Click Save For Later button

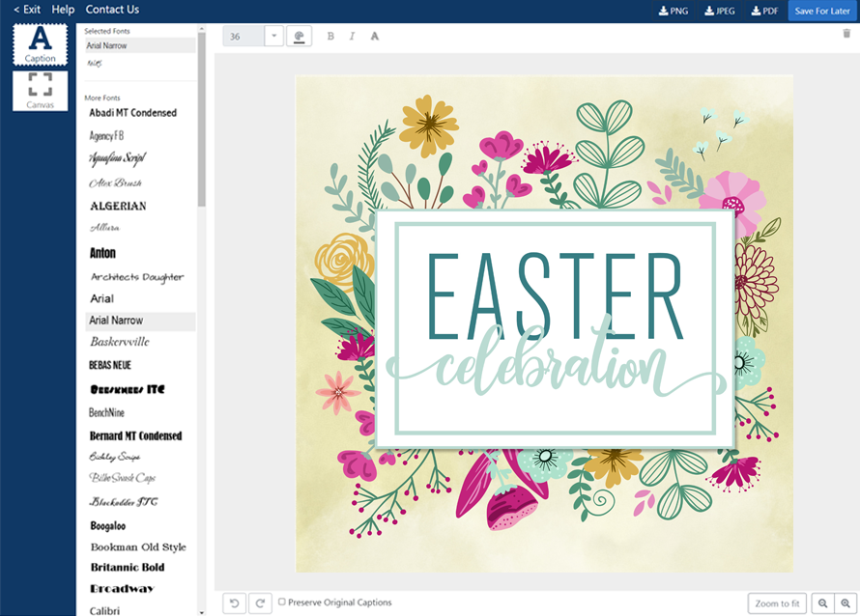[x=822, y=11]
